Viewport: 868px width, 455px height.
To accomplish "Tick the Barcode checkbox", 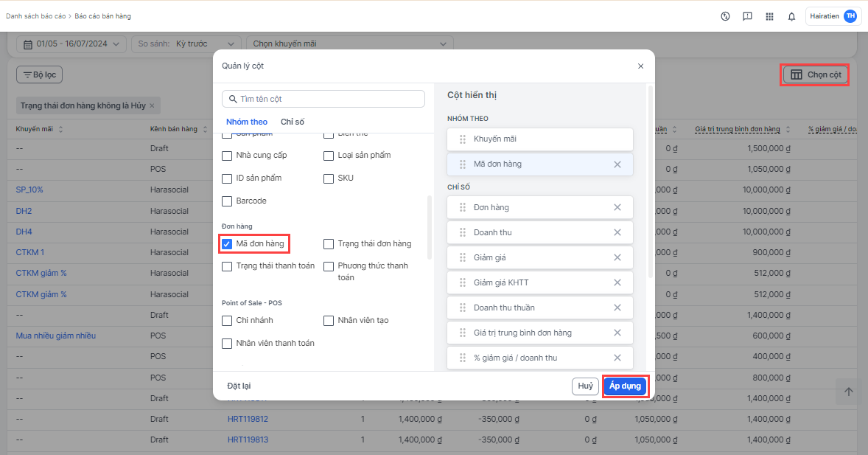I will tap(228, 201).
